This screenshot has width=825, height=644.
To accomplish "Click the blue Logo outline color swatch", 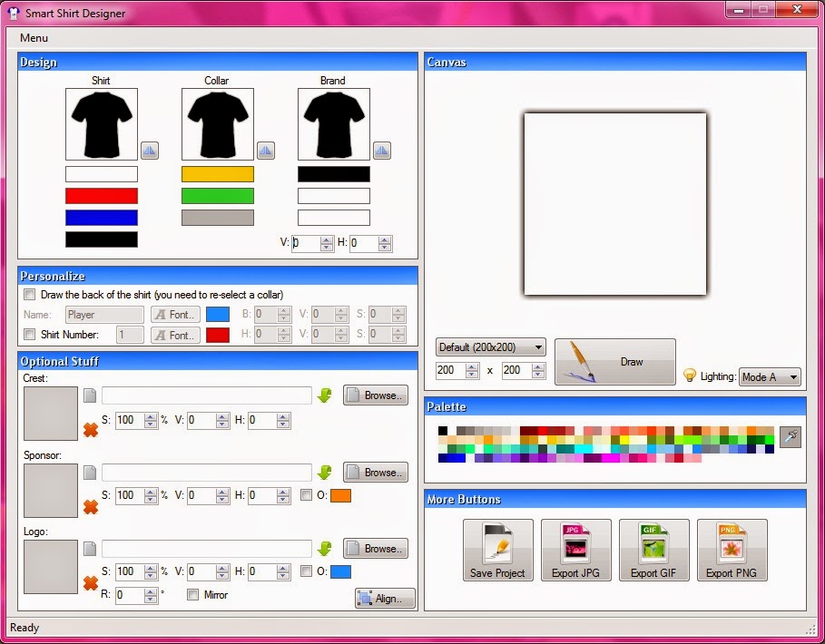I will [340, 571].
